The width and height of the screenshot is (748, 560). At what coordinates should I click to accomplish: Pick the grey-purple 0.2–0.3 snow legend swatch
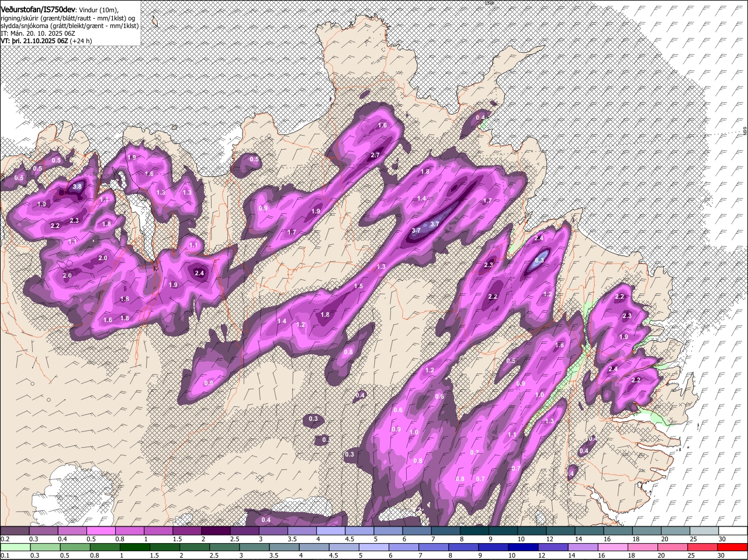coord(15,531)
